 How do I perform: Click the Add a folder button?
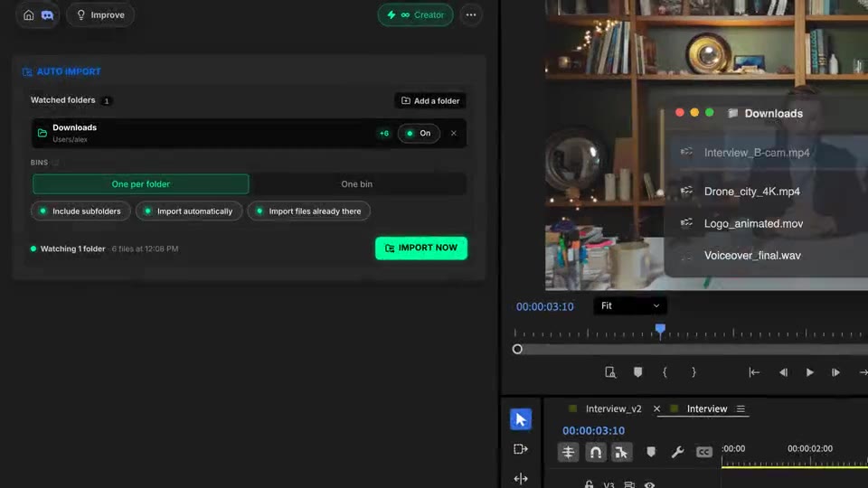(x=430, y=100)
